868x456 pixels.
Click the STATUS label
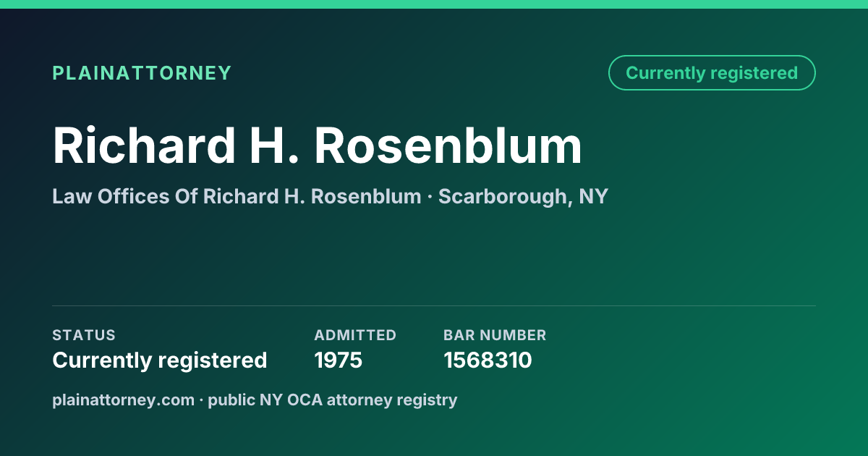coord(84,335)
